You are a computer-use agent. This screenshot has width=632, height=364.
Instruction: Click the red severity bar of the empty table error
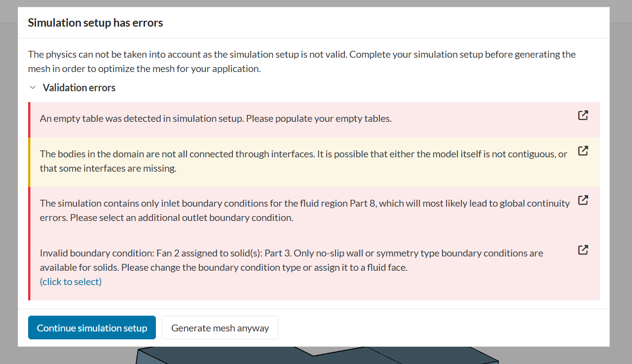pos(30,119)
